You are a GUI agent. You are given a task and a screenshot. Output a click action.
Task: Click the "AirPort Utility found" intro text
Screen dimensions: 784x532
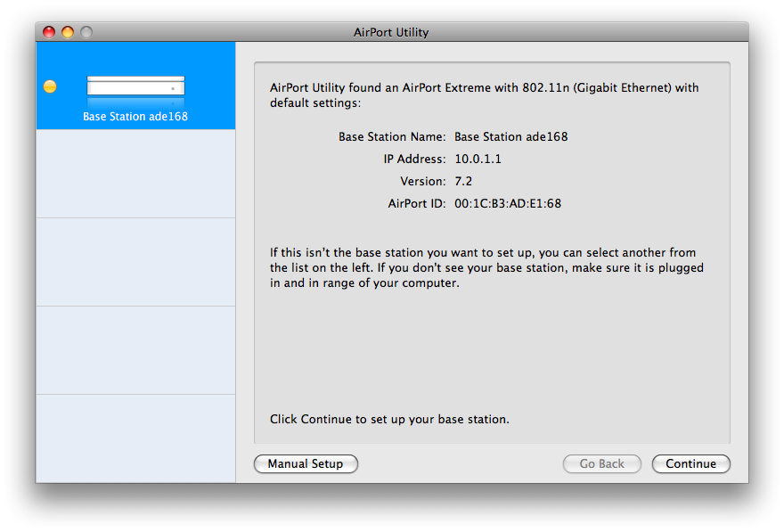[x=484, y=95]
